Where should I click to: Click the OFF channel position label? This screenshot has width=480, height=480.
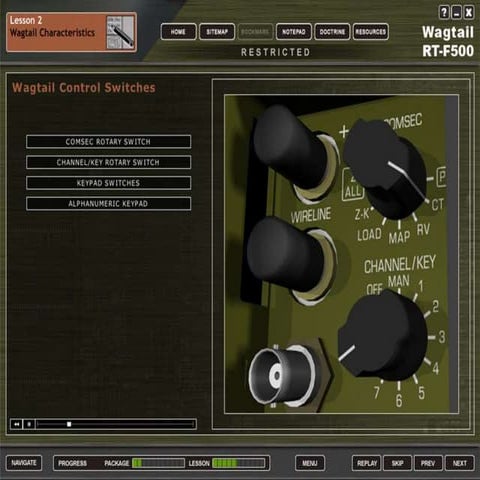(374, 289)
